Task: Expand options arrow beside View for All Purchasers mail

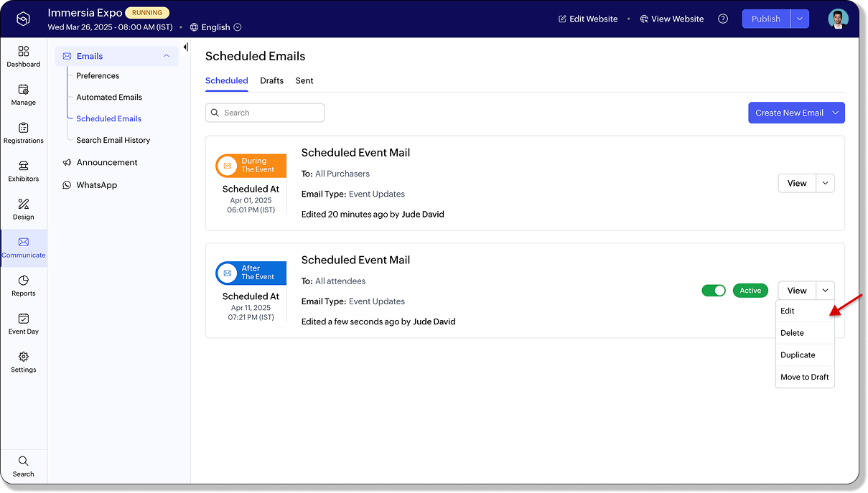Action: click(826, 183)
